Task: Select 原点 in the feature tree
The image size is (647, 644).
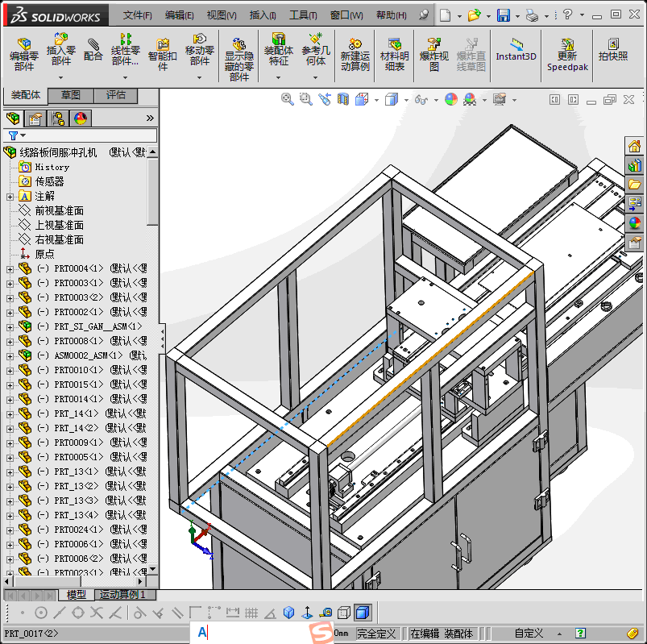Action: [x=44, y=255]
